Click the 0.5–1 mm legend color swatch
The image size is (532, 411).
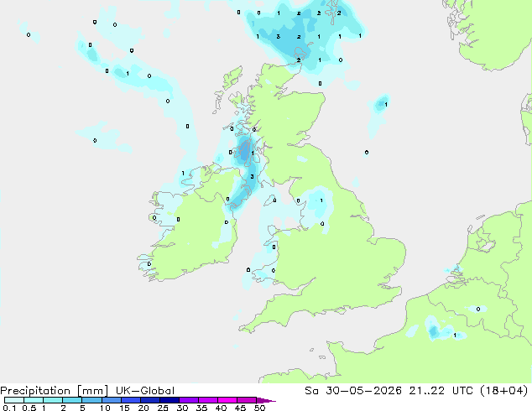coord(34,400)
